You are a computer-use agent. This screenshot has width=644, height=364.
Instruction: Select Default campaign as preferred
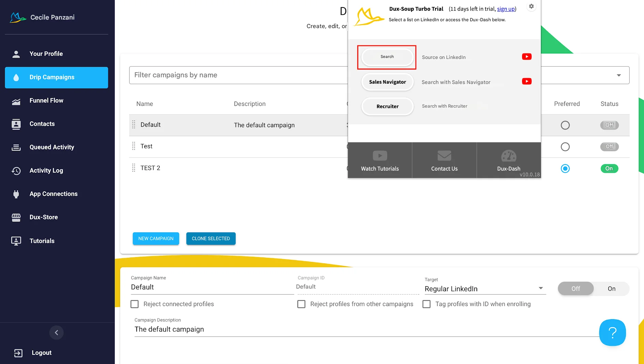point(565,125)
